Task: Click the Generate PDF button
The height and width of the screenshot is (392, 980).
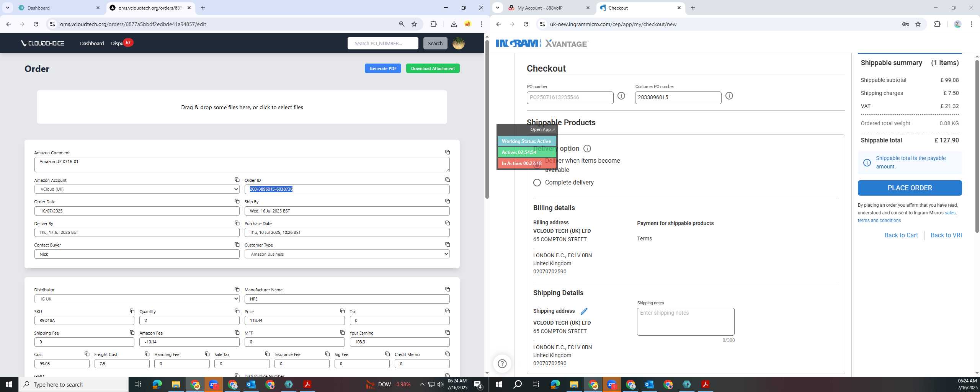Action: (383, 69)
